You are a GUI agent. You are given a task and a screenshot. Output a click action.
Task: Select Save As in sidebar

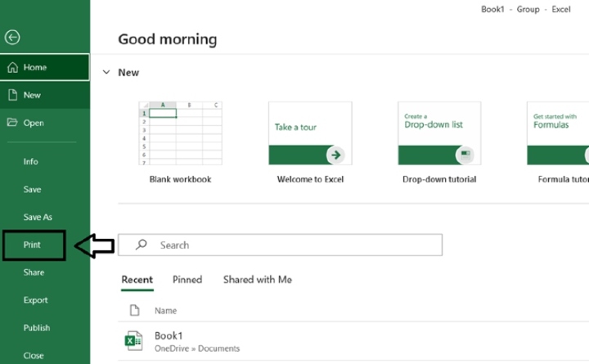(38, 217)
